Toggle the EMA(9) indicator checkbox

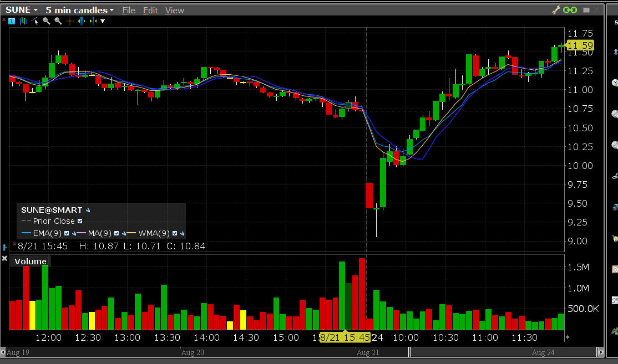point(67,233)
